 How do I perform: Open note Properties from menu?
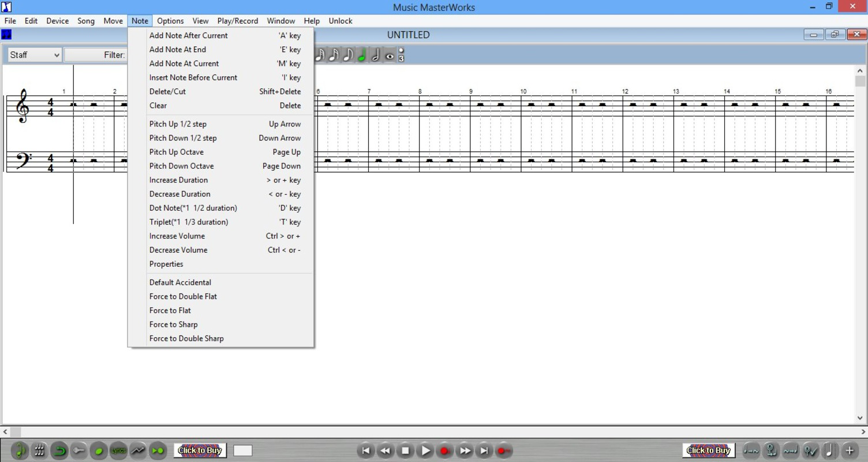click(x=220, y=264)
